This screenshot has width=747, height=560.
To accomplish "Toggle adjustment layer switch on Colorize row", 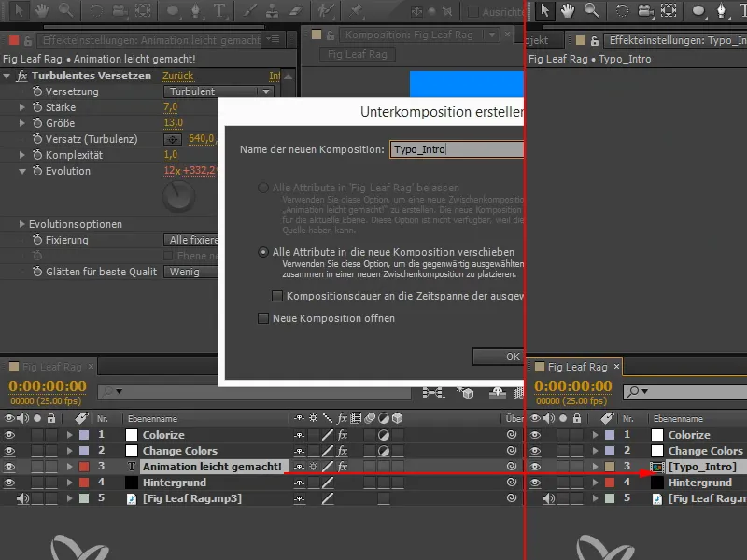I will pyautogui.click(x=384, y=434).
